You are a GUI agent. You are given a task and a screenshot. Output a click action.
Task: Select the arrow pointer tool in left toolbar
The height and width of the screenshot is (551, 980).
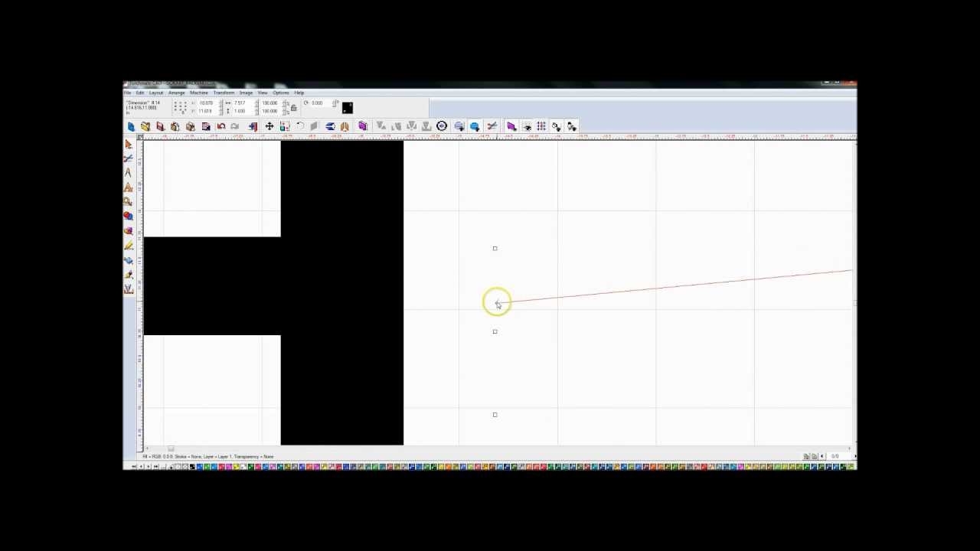click(x=129, y=144)
